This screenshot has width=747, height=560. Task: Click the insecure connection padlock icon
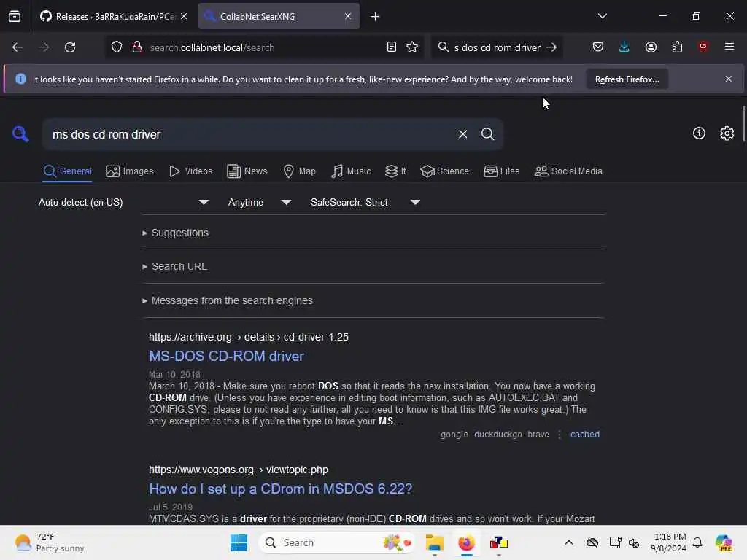click(x=137, y=47)
